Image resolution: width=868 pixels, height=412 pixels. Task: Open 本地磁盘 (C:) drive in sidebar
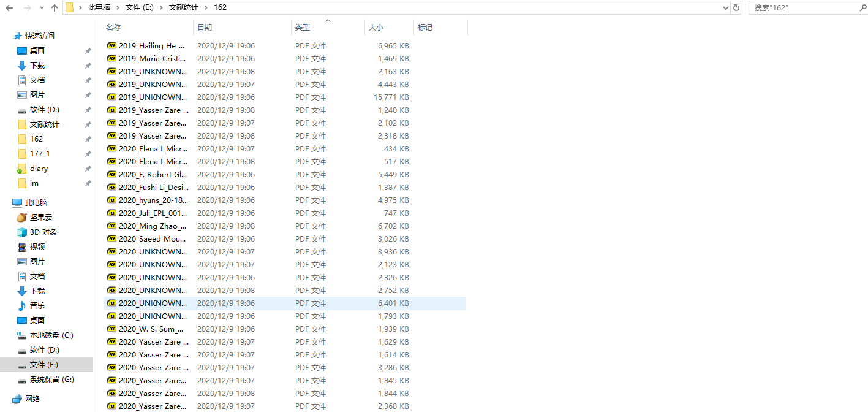click(51, 335)
